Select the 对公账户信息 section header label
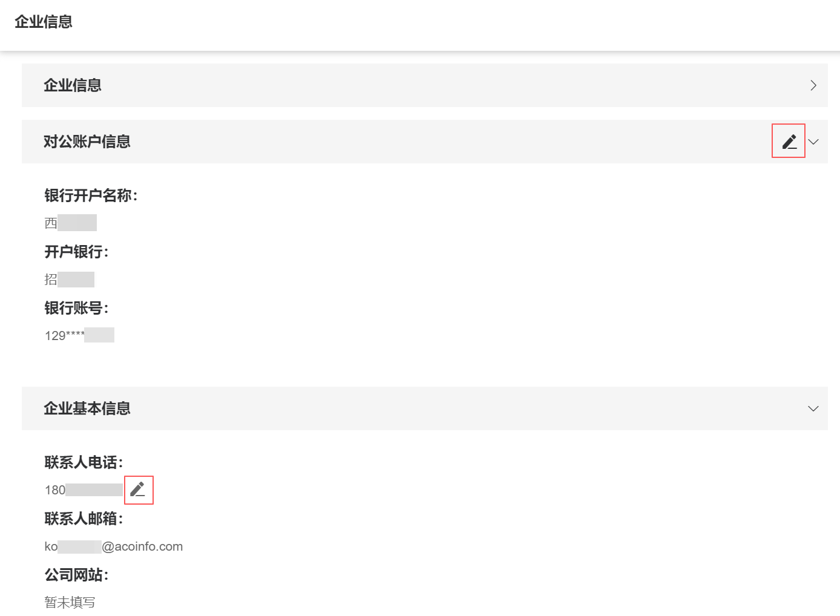 (87, 142)
